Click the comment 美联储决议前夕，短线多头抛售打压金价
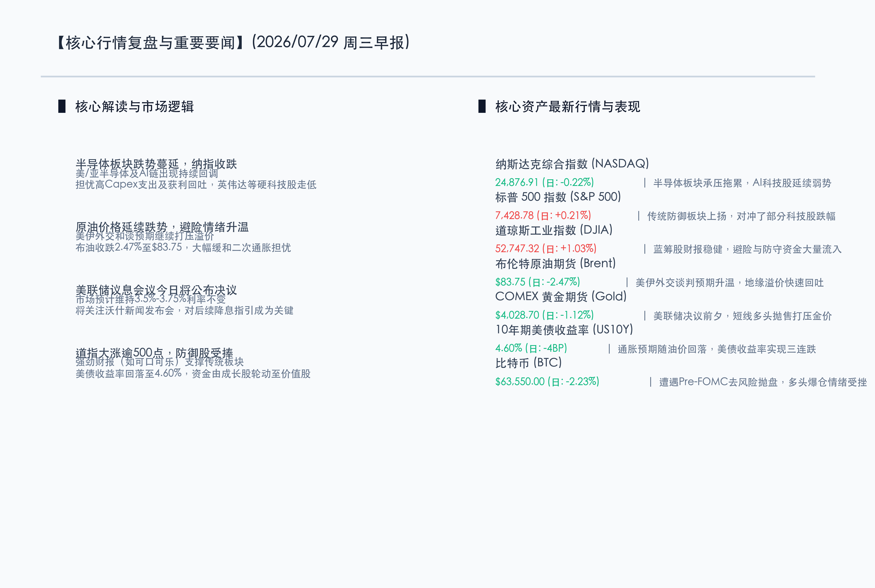 tap(742, 316)
